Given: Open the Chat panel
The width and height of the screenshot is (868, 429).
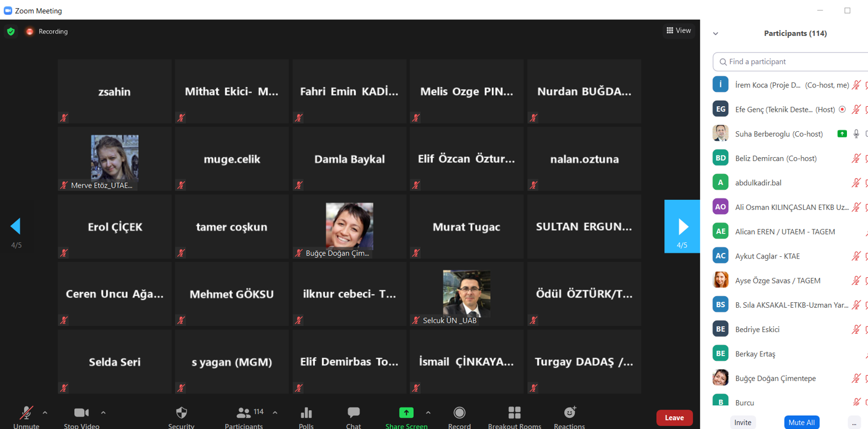Looking at the screenshot, I should (354, 413).
